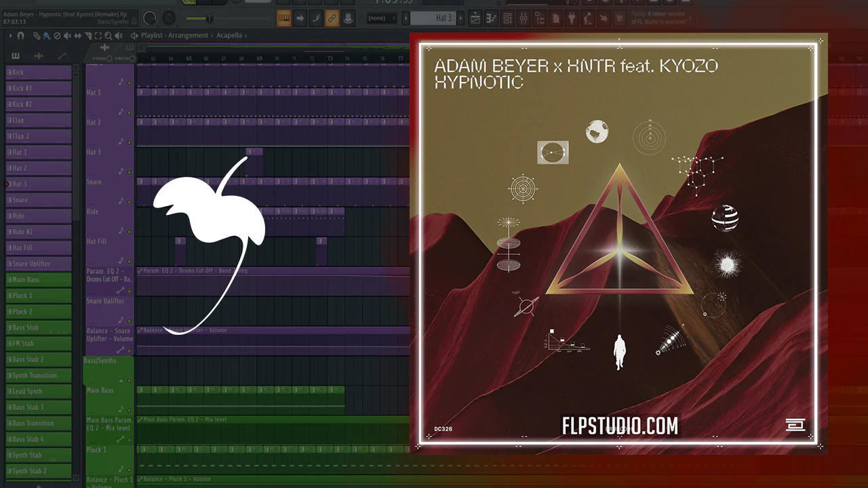Select the Lead Synth pattern in picker

(39, 391)
